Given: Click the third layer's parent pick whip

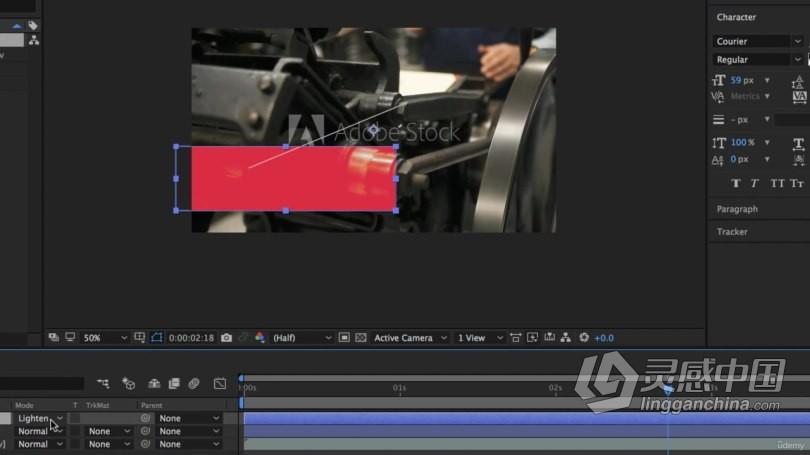Looking at the screenshot, I should coord(146,444).
